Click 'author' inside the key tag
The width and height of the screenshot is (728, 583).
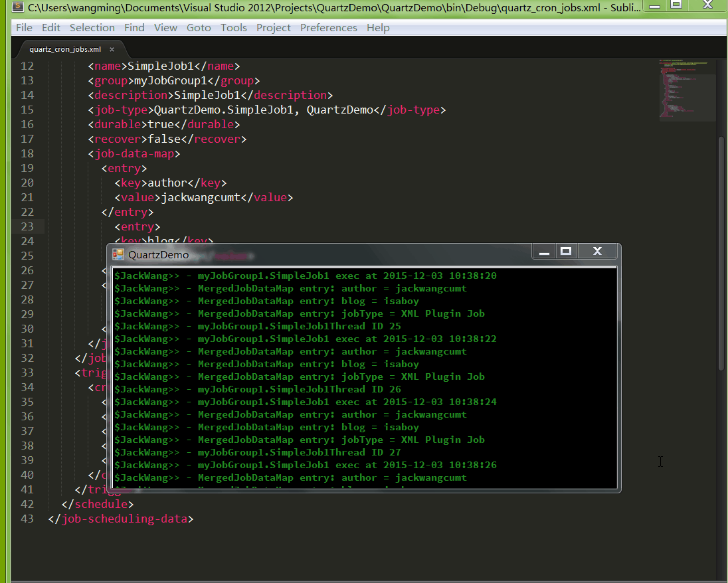[167, 183]
